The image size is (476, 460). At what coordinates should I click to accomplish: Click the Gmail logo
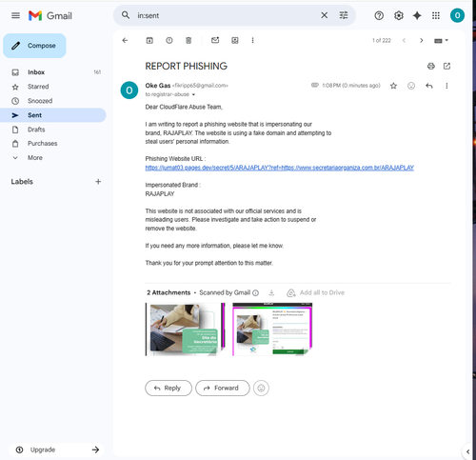(x=50, y=15)
